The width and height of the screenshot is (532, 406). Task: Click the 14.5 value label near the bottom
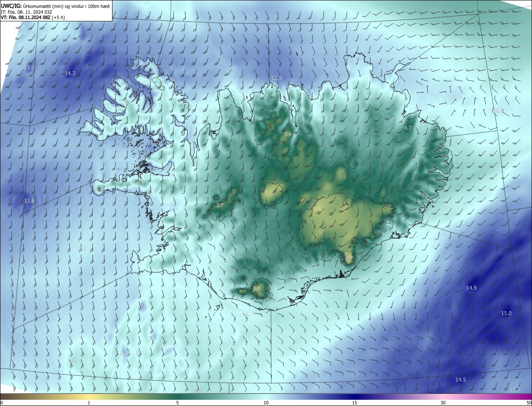[x=461, y=379]
